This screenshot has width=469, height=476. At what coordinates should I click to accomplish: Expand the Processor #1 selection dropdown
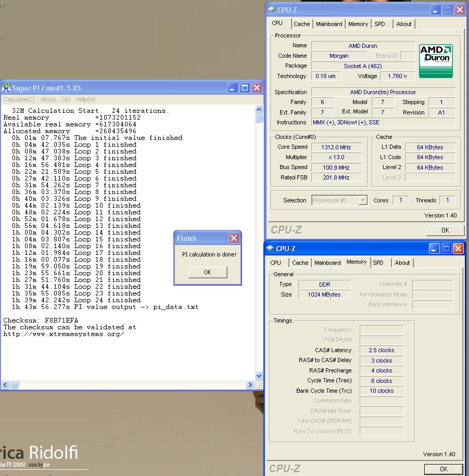[x=363, y=200]
